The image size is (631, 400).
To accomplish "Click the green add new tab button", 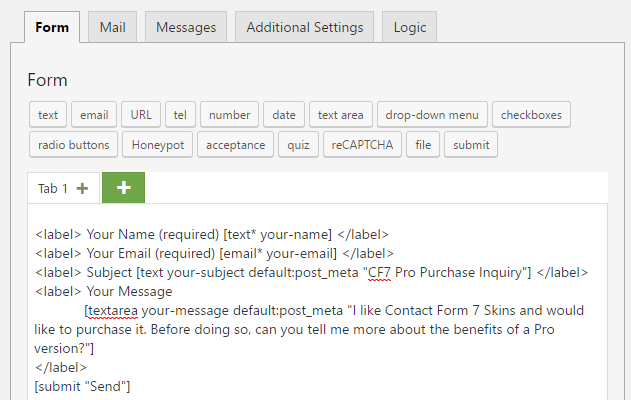I will tap(123, 187).
